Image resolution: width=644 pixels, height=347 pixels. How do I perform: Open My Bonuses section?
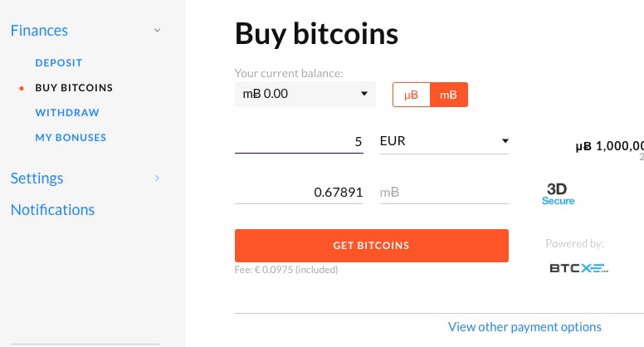point(71,138)
